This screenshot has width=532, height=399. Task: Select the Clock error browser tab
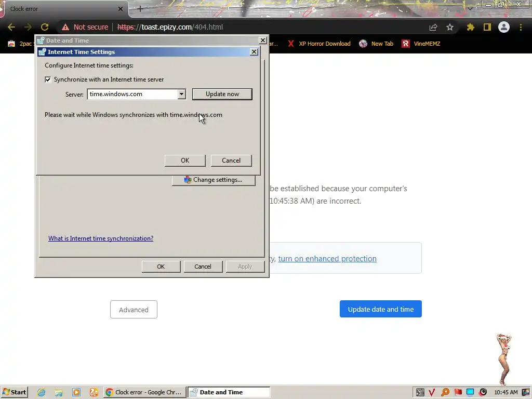(64, 9)
